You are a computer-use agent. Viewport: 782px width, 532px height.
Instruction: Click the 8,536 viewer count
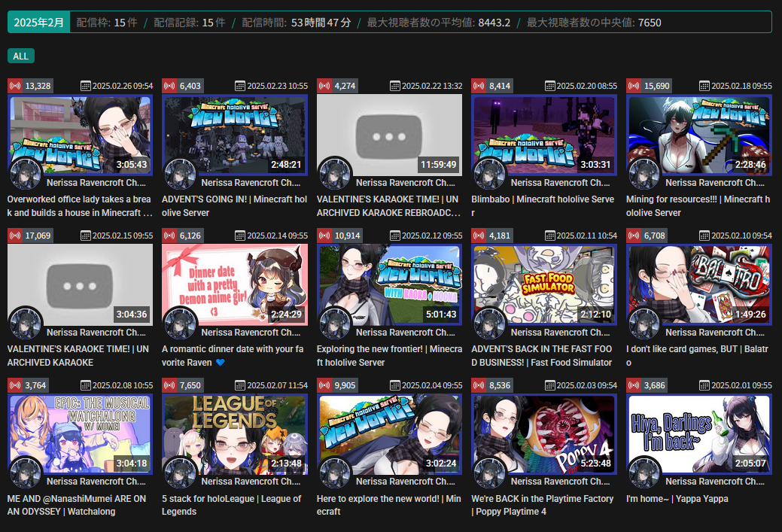tap(500, 385)
